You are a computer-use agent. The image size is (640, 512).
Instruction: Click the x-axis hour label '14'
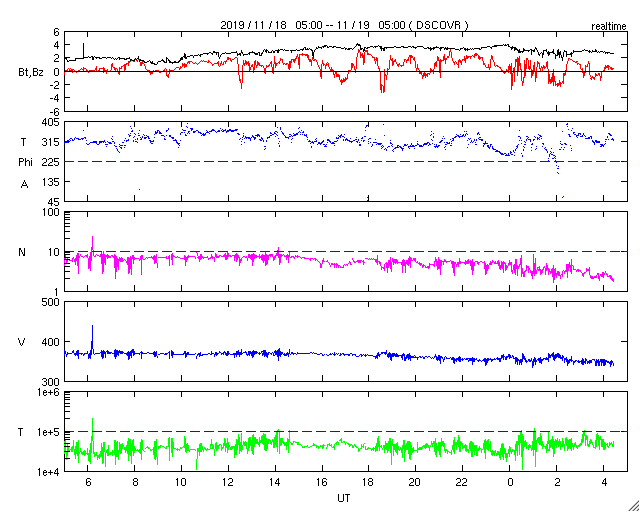275,482
